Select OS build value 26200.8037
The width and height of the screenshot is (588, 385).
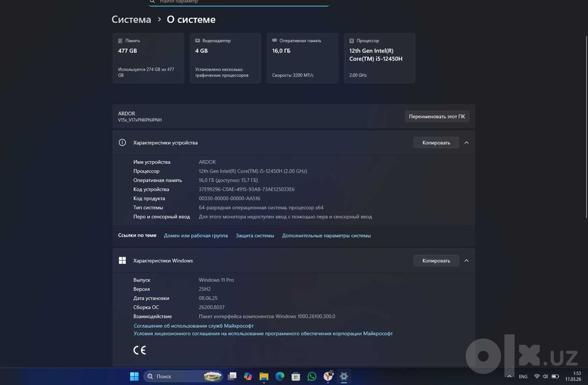pyautogui.click(x=212, y=307)
